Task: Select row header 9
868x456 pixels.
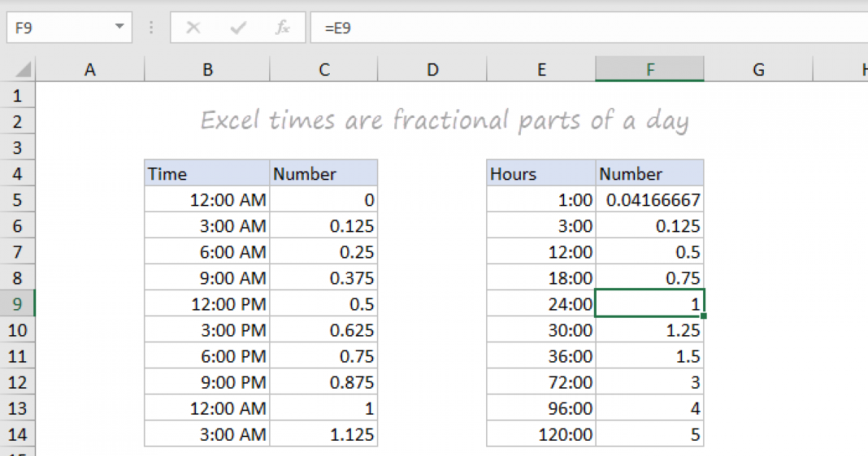Action: 17,303
